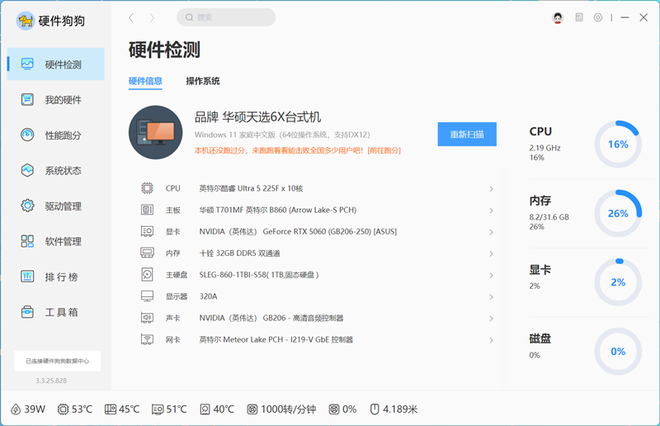
Task: Go to 系统状态 in the sidebar
Action: [62, 171]
